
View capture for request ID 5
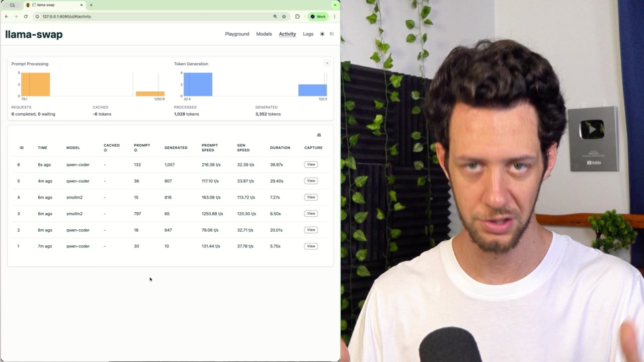point(311,181)
